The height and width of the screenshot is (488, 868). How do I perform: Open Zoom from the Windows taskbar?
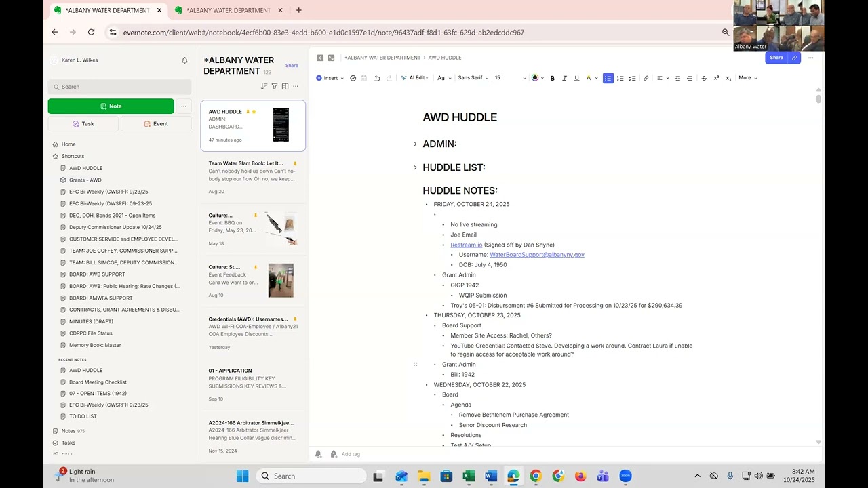coord(625,476)
